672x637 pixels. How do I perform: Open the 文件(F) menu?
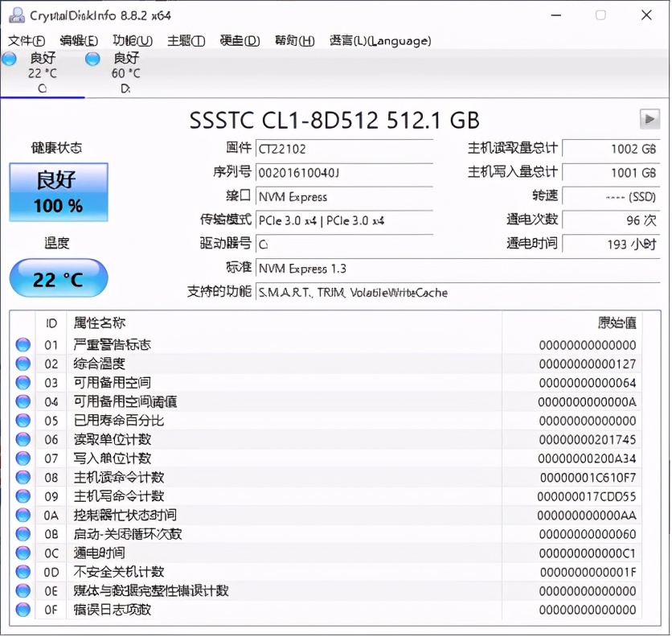(x=27, y=41)
